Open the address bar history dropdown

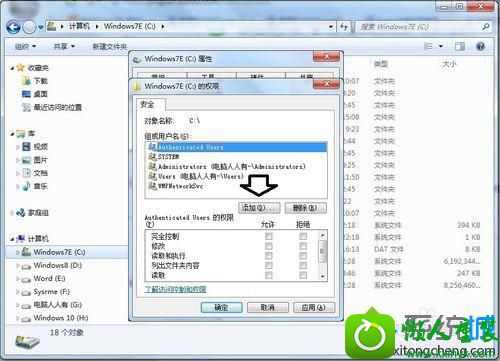(x=331, y=27)
